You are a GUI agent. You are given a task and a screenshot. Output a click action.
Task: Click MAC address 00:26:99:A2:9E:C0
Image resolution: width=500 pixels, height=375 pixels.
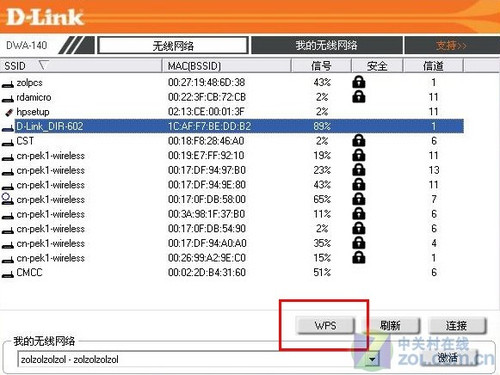(x=207, y=258)
